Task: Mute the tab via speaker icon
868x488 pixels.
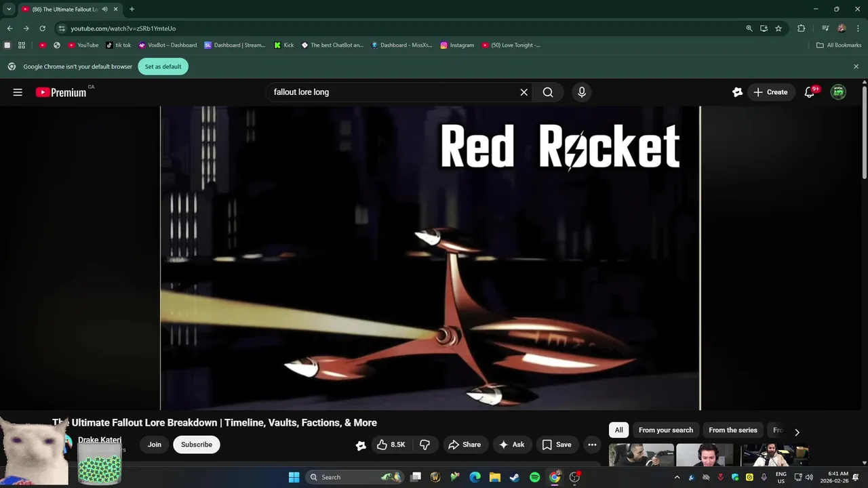Action: (105, 9)
